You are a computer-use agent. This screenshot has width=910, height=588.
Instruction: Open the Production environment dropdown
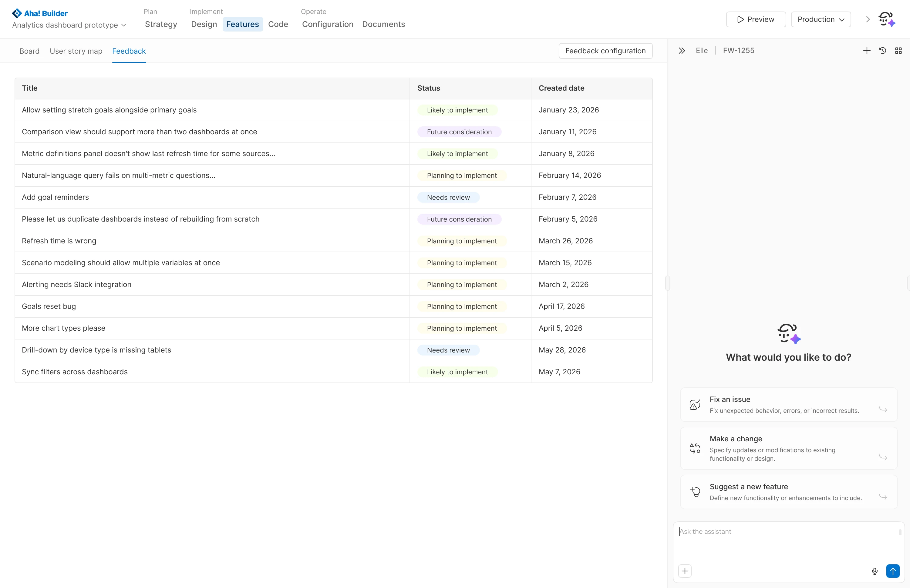tap(821, 19)
